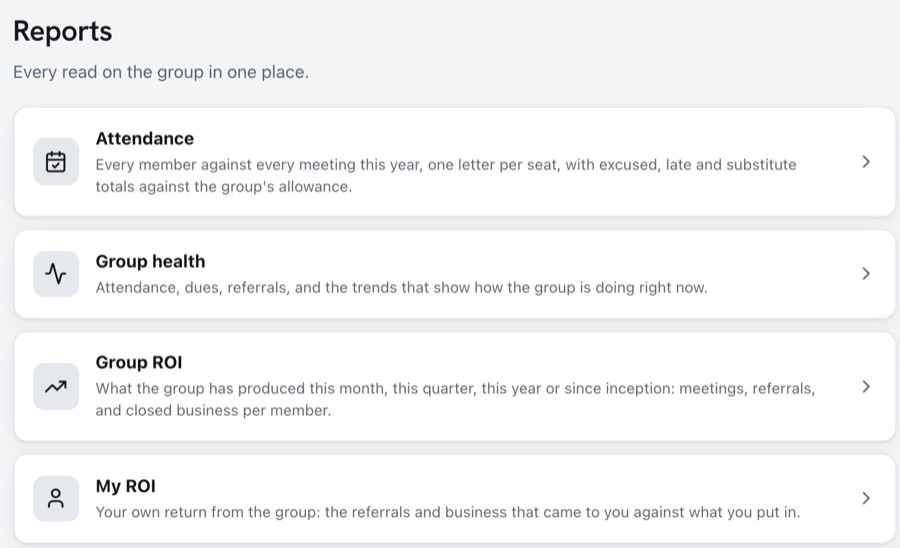900x548 pixels.
Task: Click the Group ROI trending-up icon
Action: coord(56,386)
